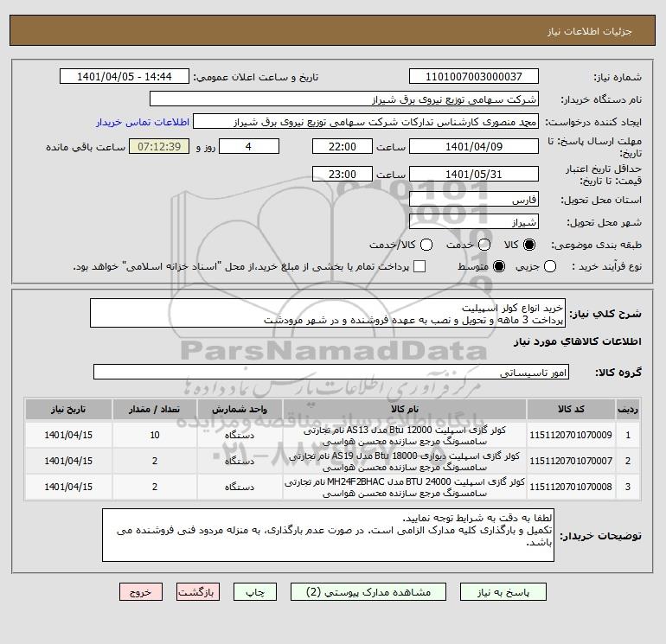The image size is (666, 644).
Task: Click the بازگشت back button
Action: tap(198, 592)
